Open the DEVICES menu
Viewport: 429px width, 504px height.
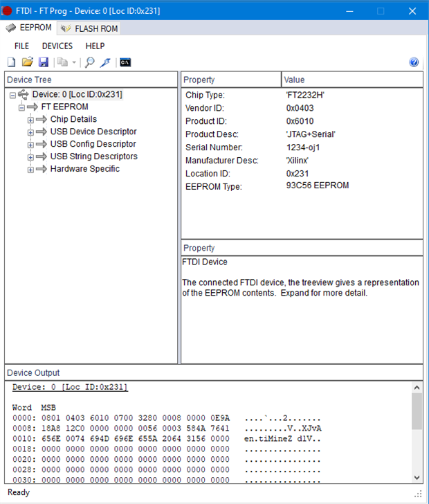point(57,46)
